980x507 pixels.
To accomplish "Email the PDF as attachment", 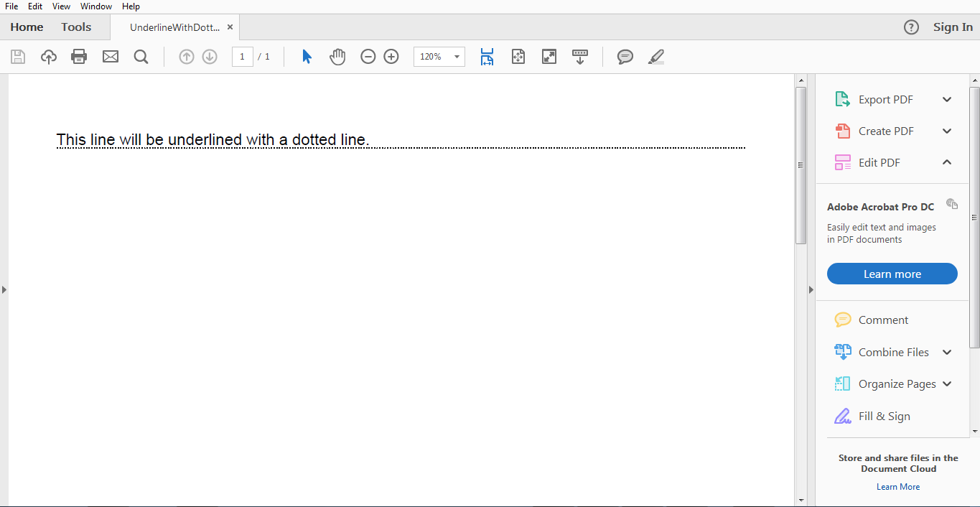I will click(110, 56).
